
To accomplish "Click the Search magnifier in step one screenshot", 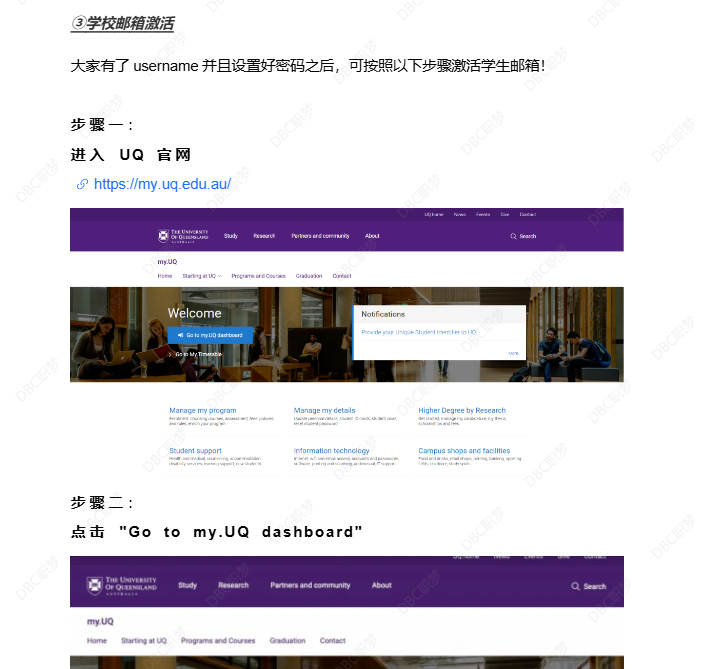I will (513, 236).
